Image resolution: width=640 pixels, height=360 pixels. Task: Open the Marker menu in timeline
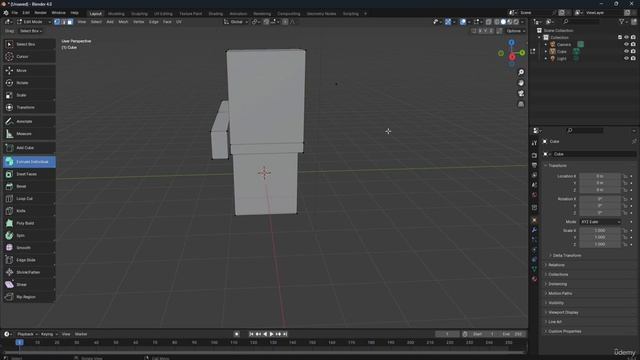(x=81, y=334)
